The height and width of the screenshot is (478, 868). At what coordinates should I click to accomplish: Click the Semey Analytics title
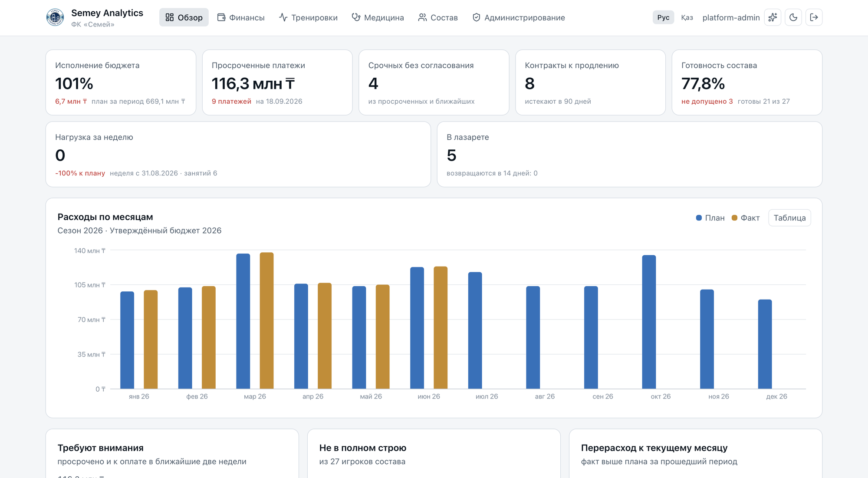(x=107, y=13)
